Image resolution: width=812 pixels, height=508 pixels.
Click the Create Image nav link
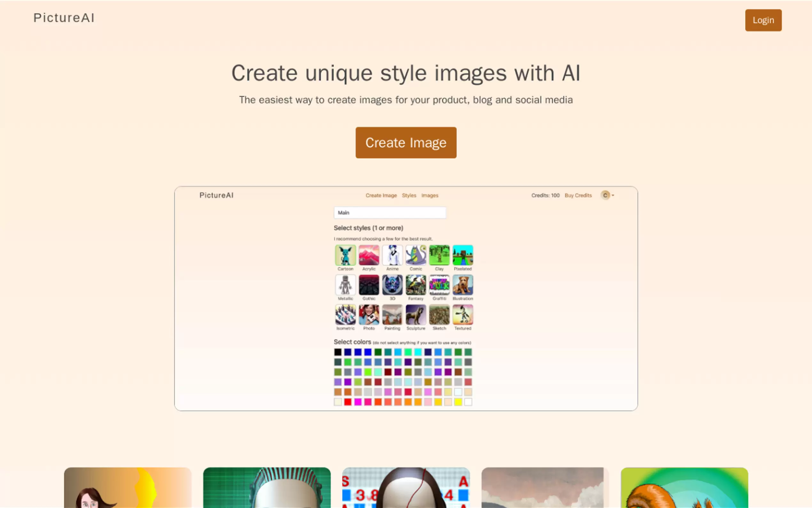[x=381, y=195]
